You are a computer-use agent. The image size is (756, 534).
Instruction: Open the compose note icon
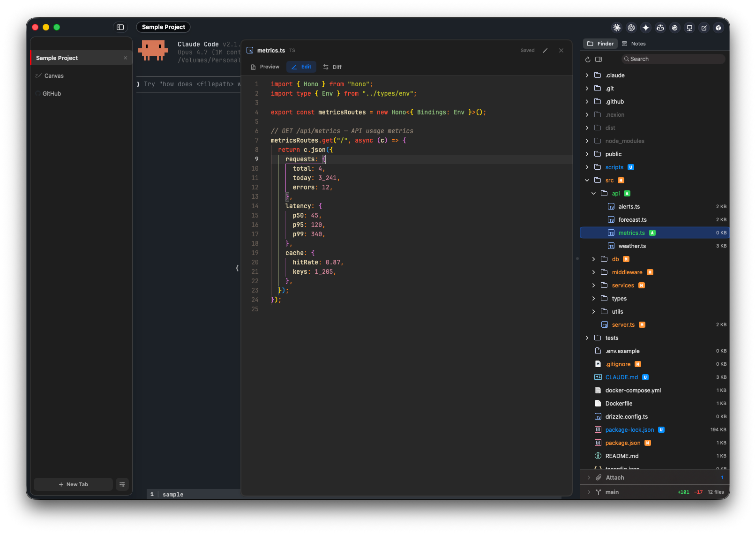tap(704, 28)
